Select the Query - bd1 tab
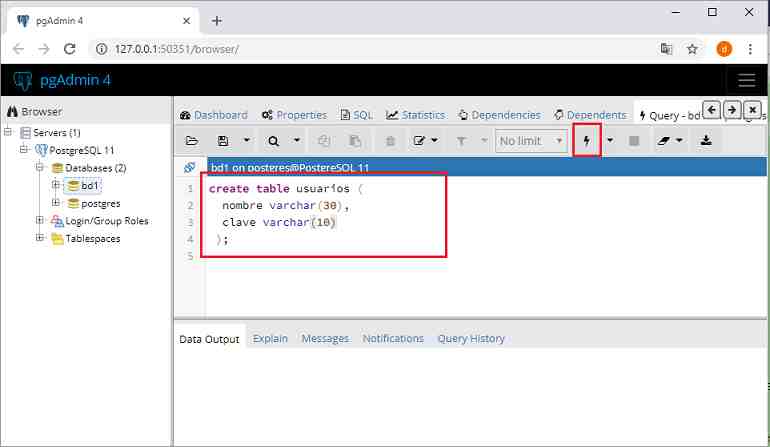 click(669, 115)
